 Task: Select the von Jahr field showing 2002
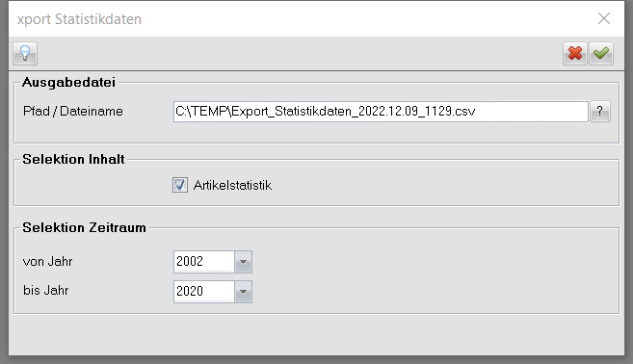click(x=204, y=262)
